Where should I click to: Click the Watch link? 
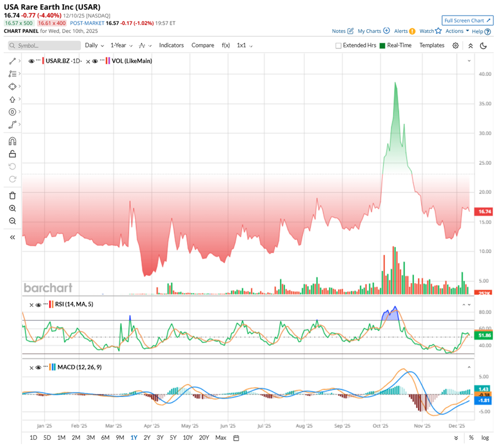click(x=426, y=31)
